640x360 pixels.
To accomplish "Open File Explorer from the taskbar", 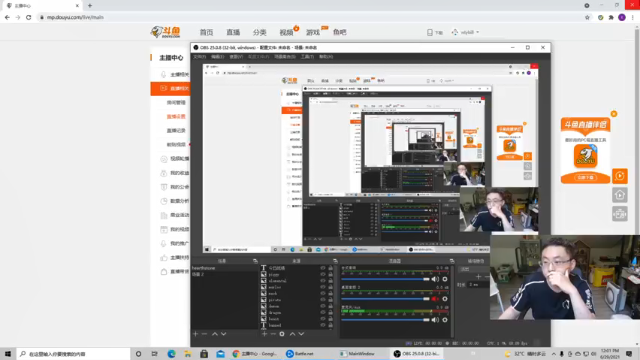I will click(x=188, y=353).
